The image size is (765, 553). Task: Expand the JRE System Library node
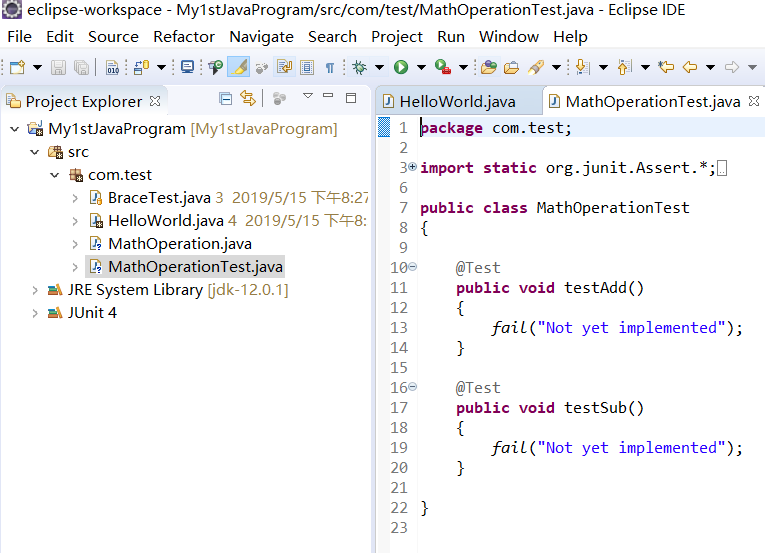[35, 289]
